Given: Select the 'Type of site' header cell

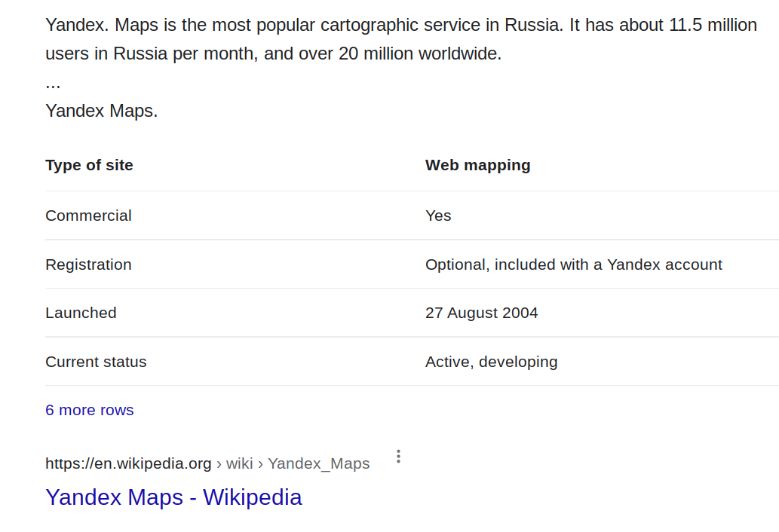Looking at the screenshot, I should (89, 165).
